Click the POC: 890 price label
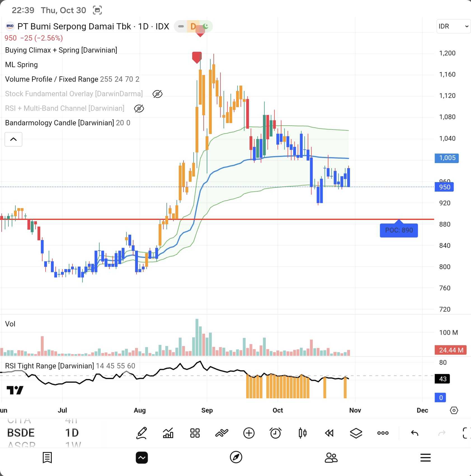471x476 pixels. pyautogui.click(x=399, y=230)
